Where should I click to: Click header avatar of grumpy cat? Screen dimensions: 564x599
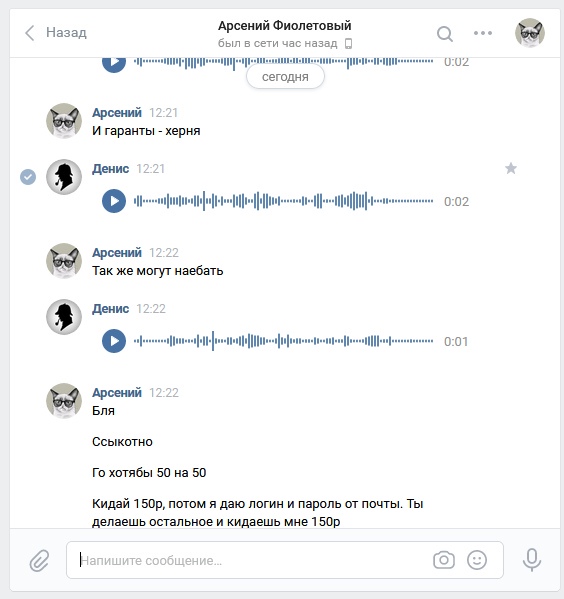[530, 33]
